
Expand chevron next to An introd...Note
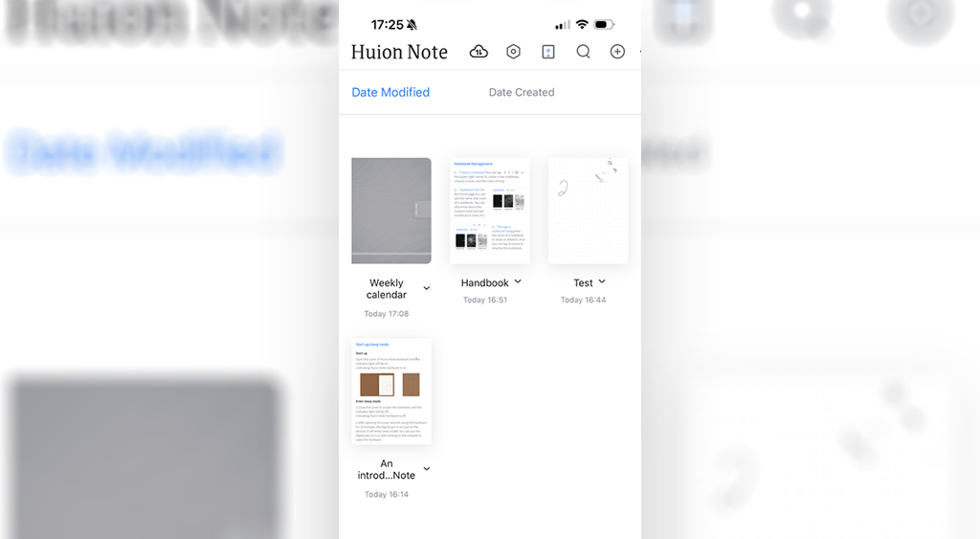pyautogui.click(x=427, y=469)
